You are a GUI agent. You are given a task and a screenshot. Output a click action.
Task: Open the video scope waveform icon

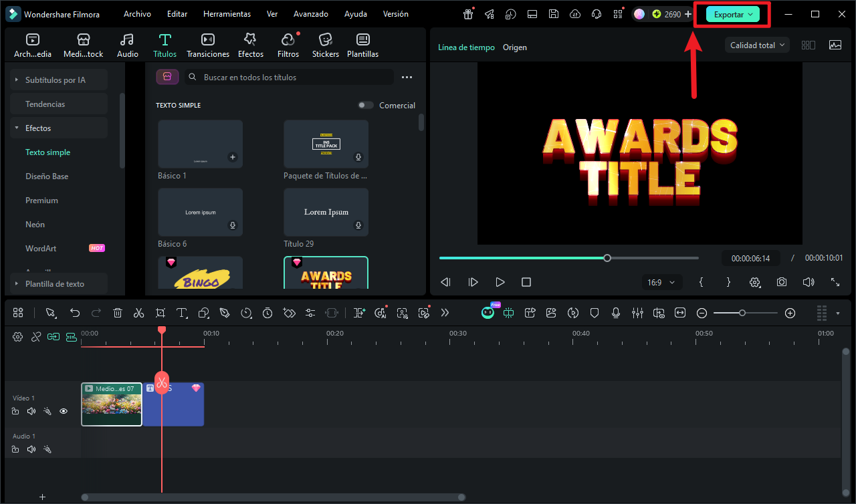[835, 45]
